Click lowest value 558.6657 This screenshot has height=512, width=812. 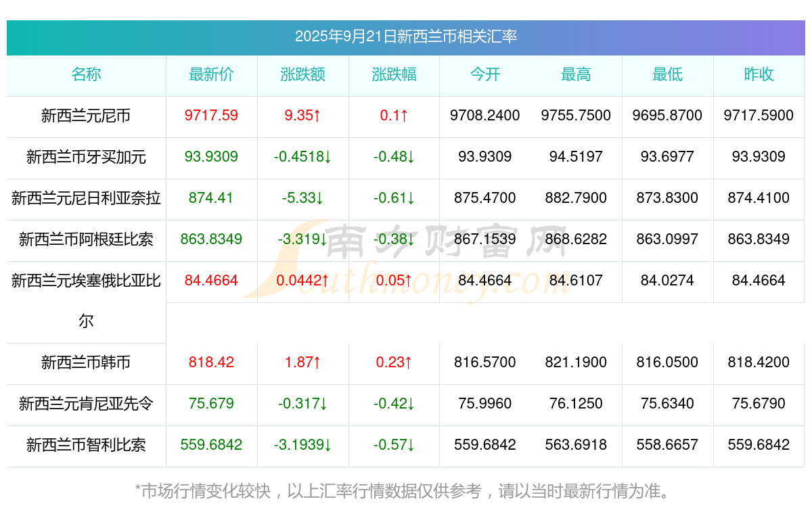click(667, 445)
